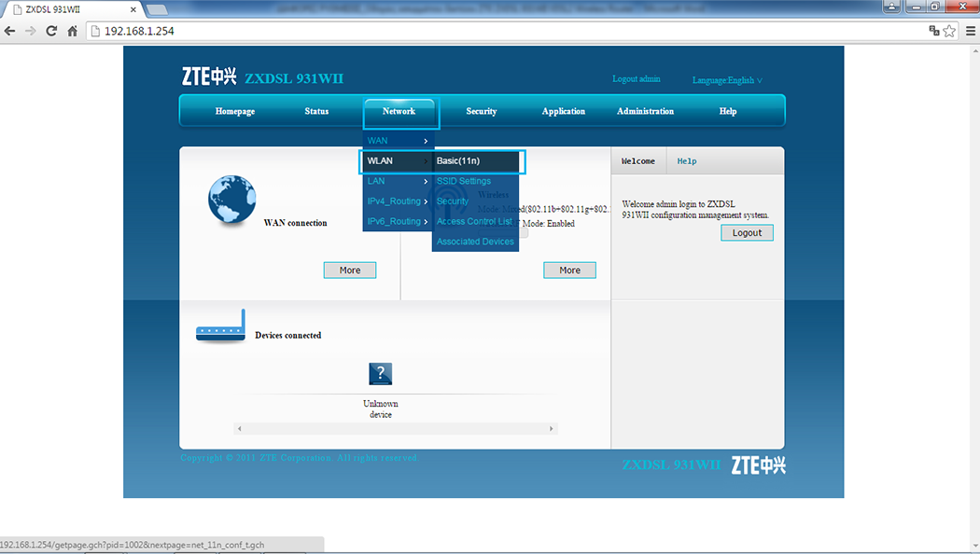980x554 pixels.
Task: Go back using the browser back arrow
Action: pos(10,31)
